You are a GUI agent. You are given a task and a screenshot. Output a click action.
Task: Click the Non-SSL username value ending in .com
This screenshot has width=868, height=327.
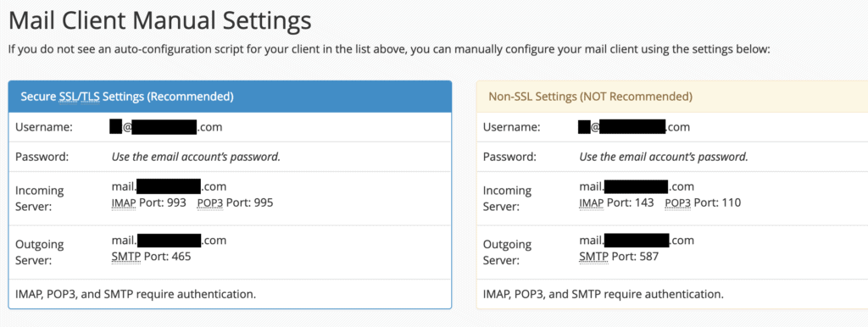click(x=634, y=127)
